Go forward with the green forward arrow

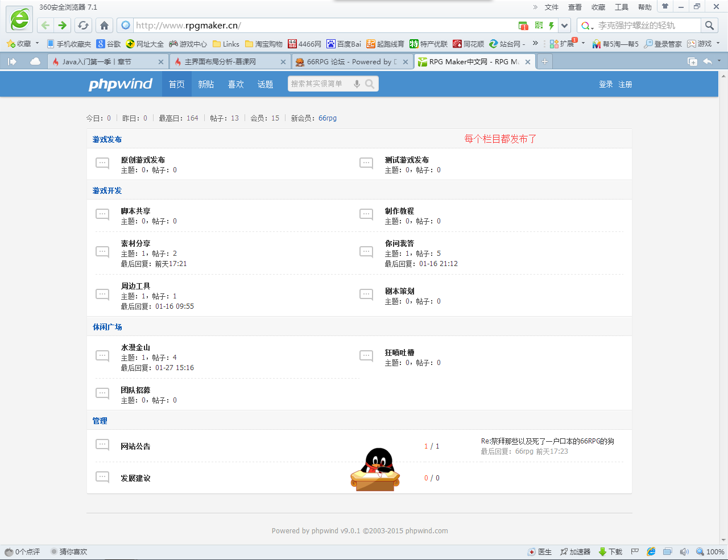tap(63, 25)
